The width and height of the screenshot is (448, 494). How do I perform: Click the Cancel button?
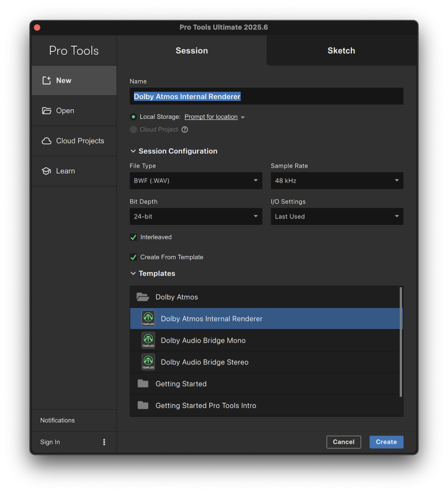tap(343, 442)
